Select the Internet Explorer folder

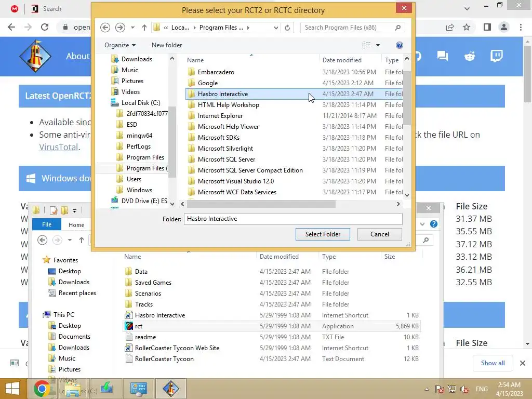[220, 116]
